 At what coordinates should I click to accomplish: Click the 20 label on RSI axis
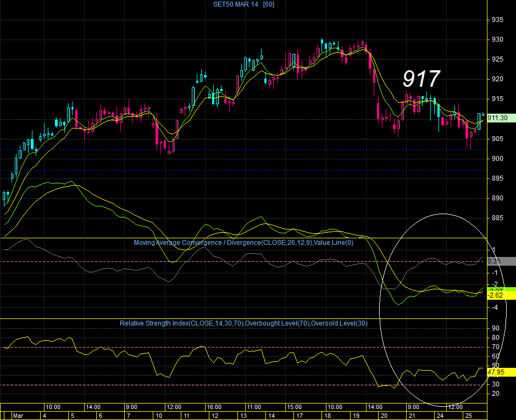click(x=495, y=394)
